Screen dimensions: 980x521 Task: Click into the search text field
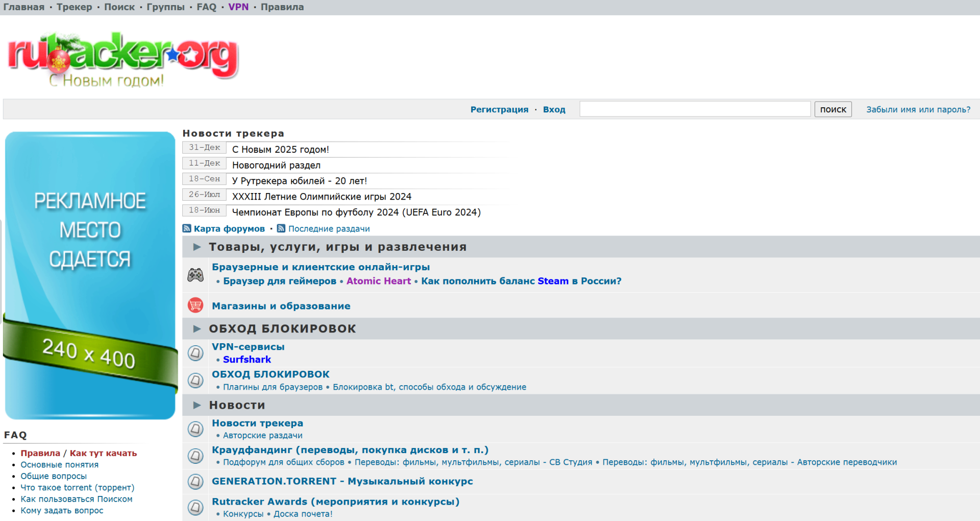(x=695, y=109)
